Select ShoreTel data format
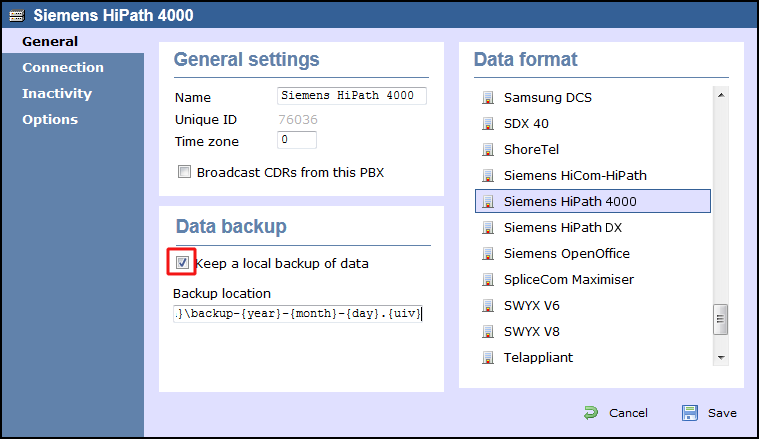759x439 pixels. click(593, 150)
